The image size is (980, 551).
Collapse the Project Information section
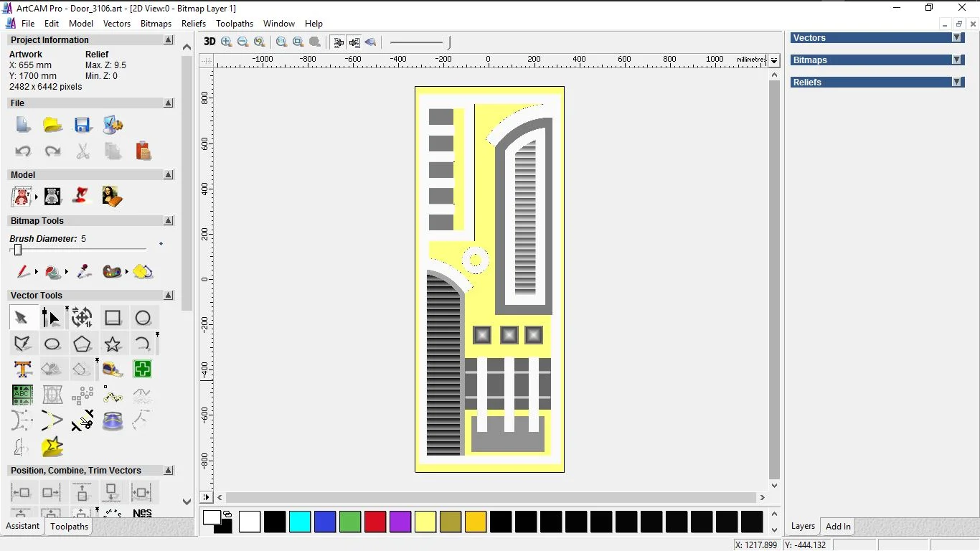(169, 40)
